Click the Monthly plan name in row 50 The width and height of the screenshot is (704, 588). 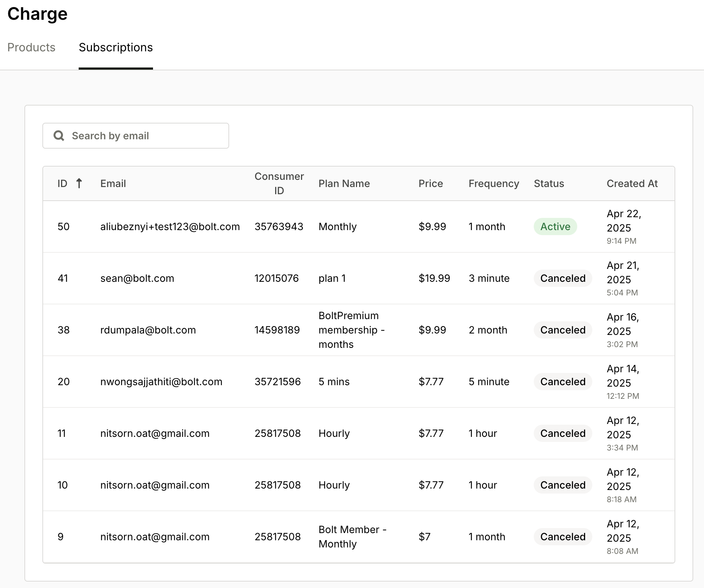point(338,227)
